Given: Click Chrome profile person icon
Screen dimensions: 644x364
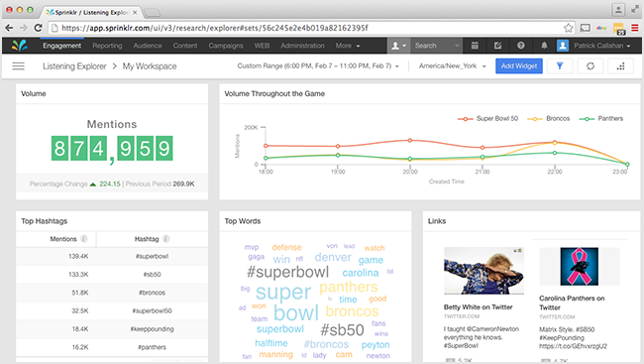Looking at the screenshot, I should tap(618, 10).
